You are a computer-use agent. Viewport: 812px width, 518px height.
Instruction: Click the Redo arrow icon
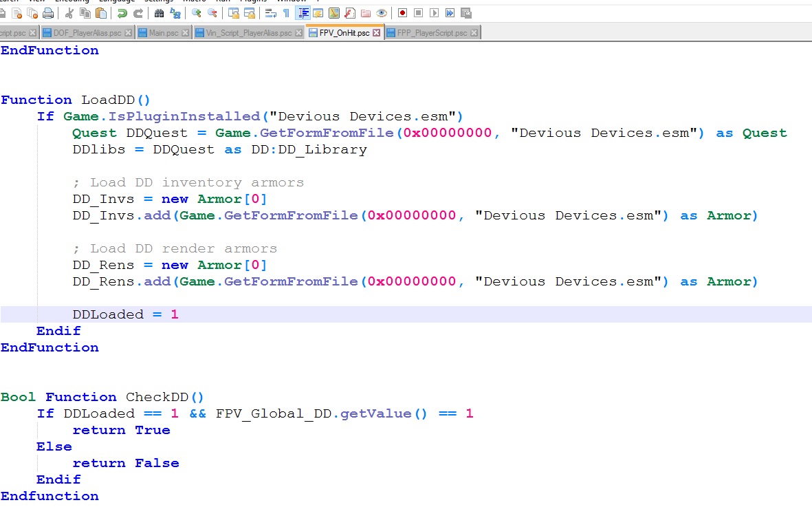(x=138, y=14)
